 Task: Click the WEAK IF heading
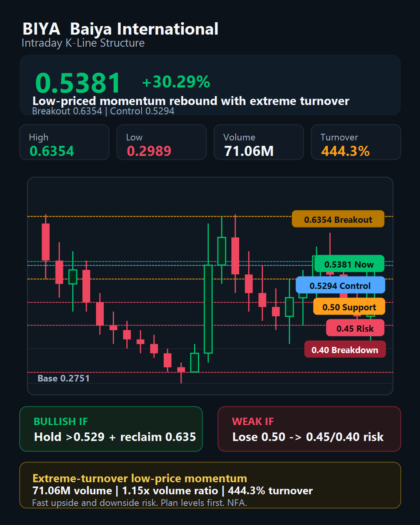[x=253, y=422]
